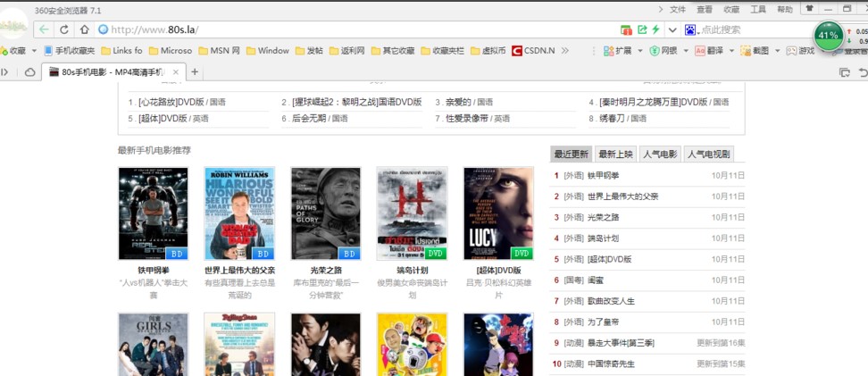Open the Microso bookmark folder

171,50
